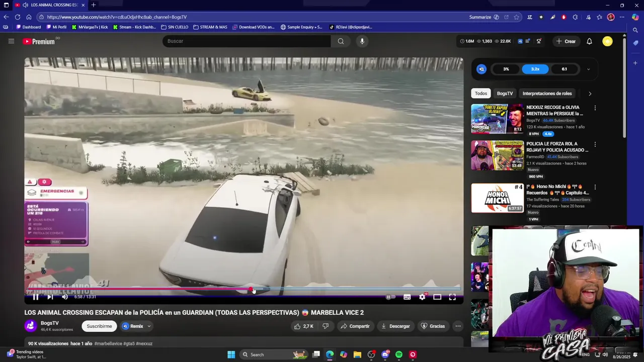Toggle subtitles in the video player
The height and width of the screenshot is (362, 644).
407,297
